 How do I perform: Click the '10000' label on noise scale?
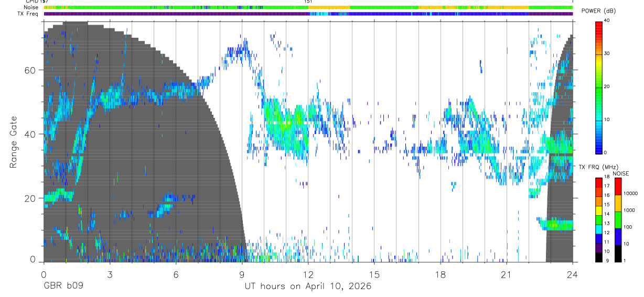(x=631, y=193)
